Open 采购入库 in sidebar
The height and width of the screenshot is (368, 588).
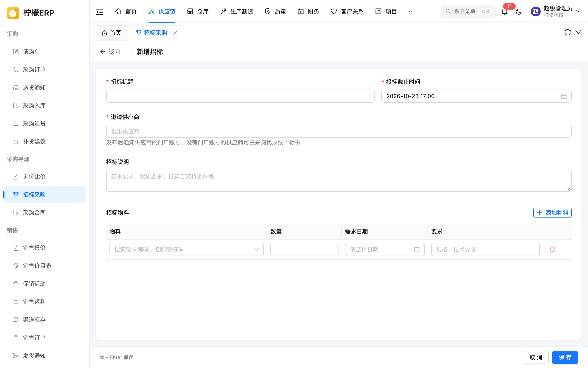click(45, 106)
